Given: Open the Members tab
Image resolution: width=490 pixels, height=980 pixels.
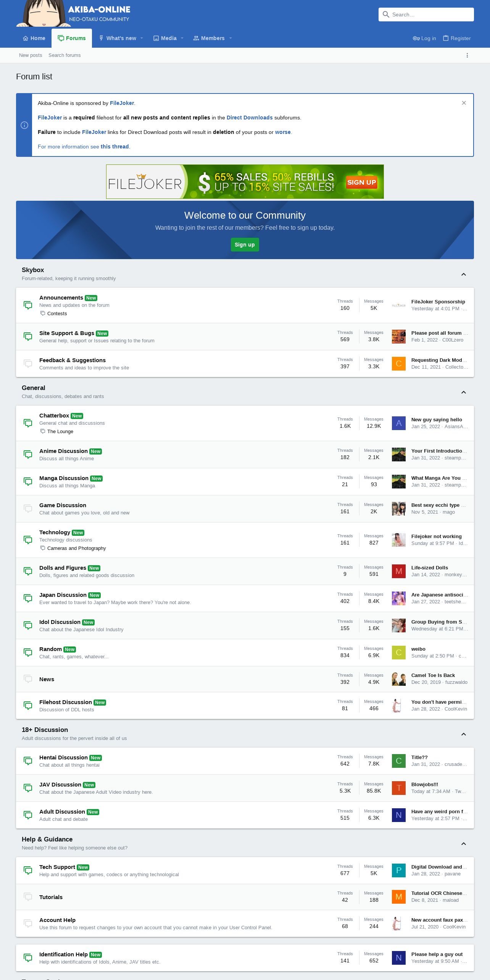Looking at the screenshot, I should 209,38.
